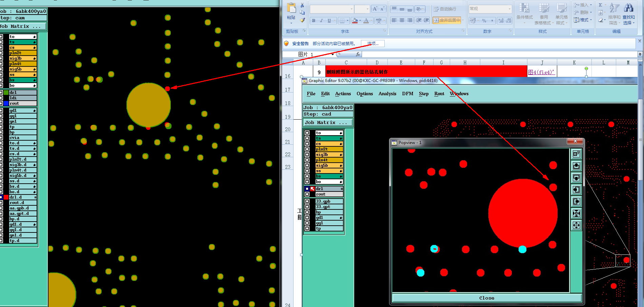Click Job Matrix button in right editor
The height and width of the screenshot is (307, 644).
(328, 123)
